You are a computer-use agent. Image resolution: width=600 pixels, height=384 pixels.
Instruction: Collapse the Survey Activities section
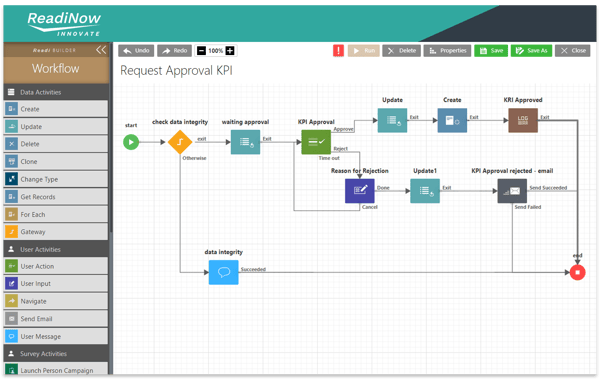coord(56,354)
